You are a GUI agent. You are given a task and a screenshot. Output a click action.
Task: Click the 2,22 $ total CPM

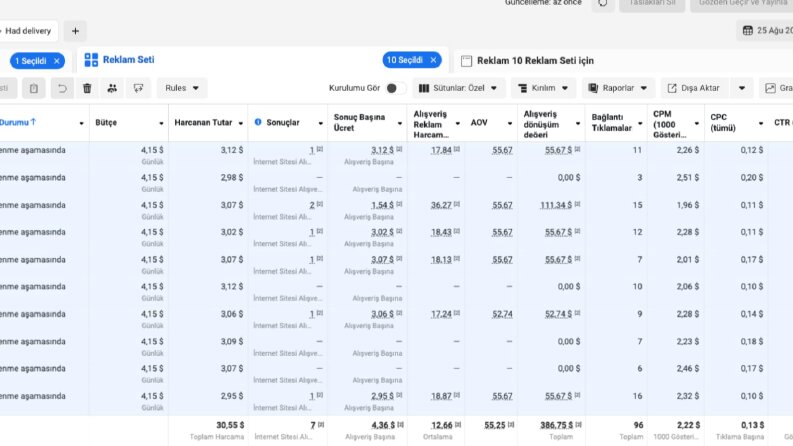click(688, 425)
